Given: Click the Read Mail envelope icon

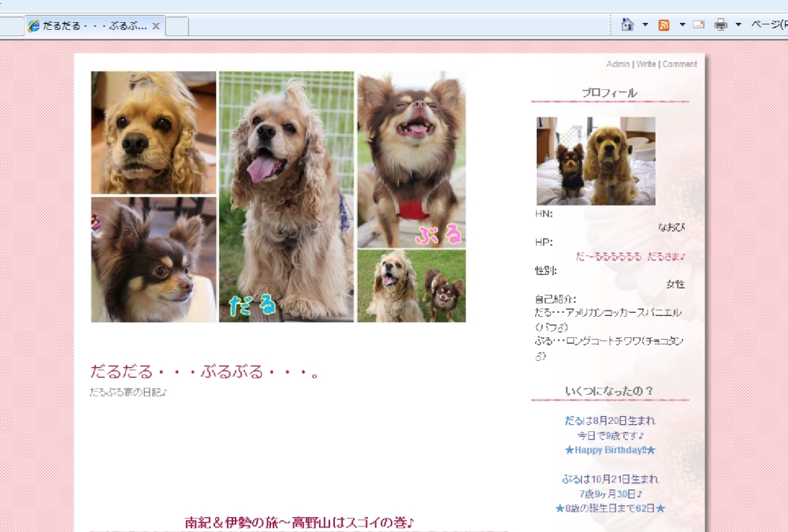Looking at the screenshot, I should [x=698, y=24].
